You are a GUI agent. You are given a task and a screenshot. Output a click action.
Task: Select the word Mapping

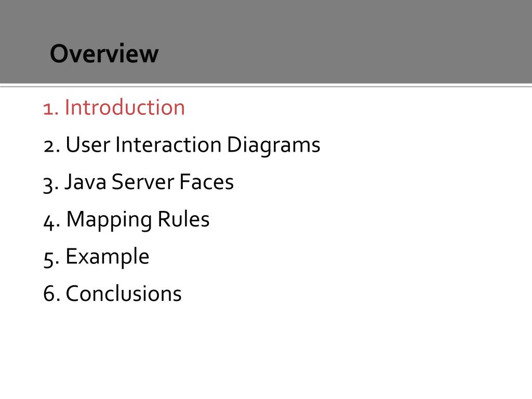(109, 220)
